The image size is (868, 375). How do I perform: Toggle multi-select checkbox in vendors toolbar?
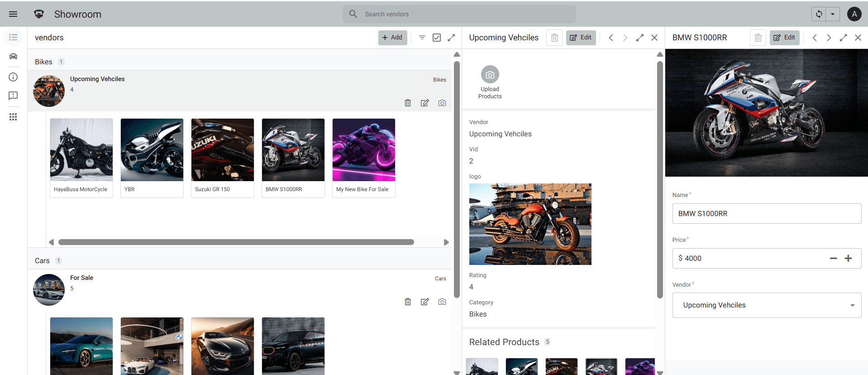click(x=437, y=38)
